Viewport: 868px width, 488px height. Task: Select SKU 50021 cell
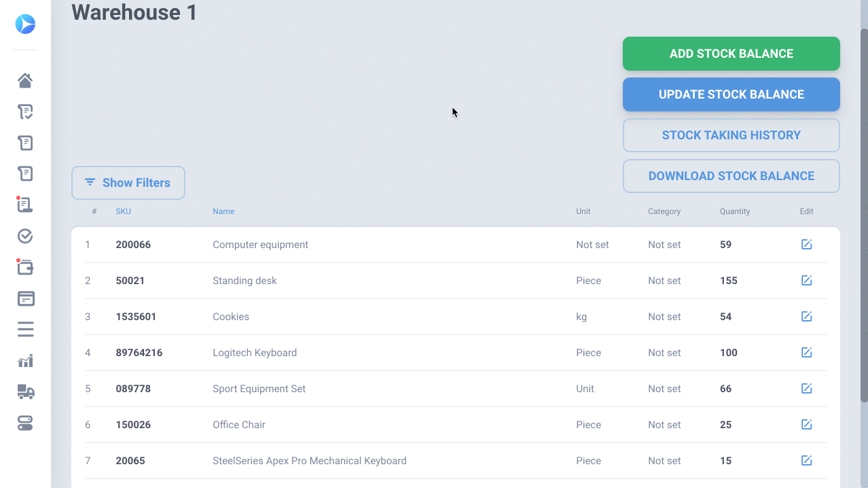point(130,281)
